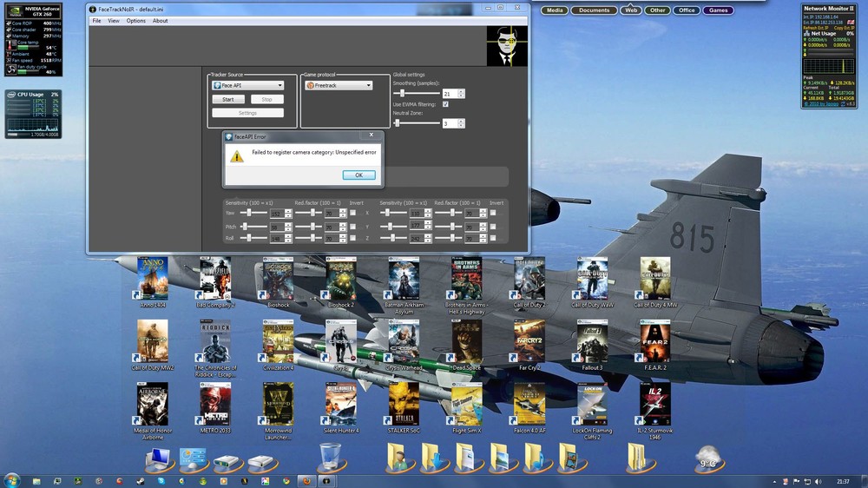
Task: Step the Z sensitivity spinner showing 242
Action: [x=428, y=239]
